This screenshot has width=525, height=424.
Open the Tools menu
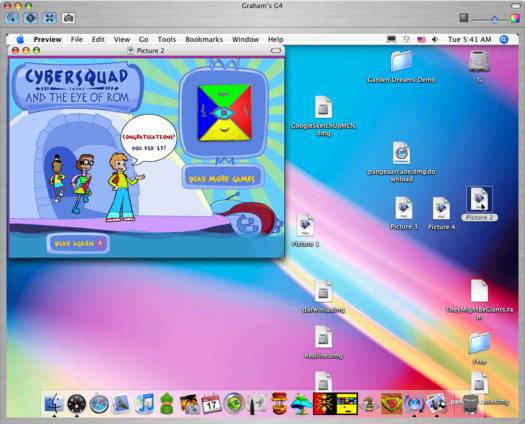(x=166, y=39)
